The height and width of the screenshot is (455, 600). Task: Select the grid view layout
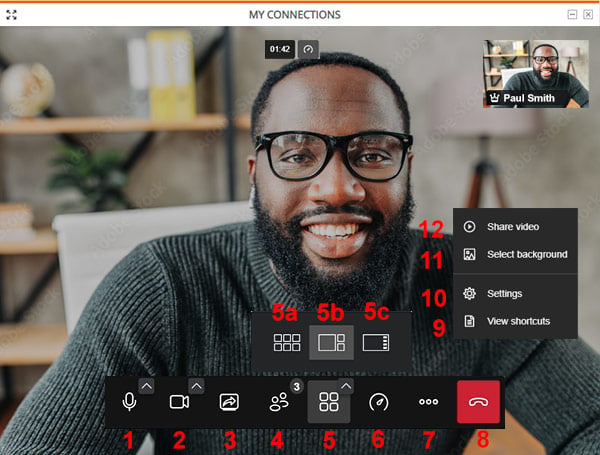tap(287, 342)
